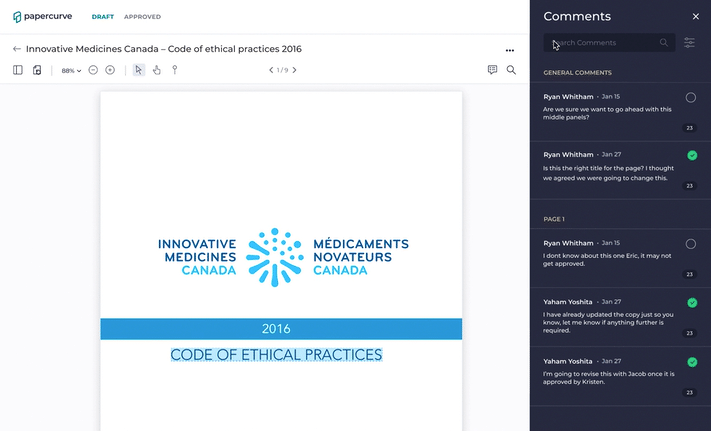Screen dimensions: 711x431
Task: Open comment filter settings icon
Action: click(x=689, y=43)
